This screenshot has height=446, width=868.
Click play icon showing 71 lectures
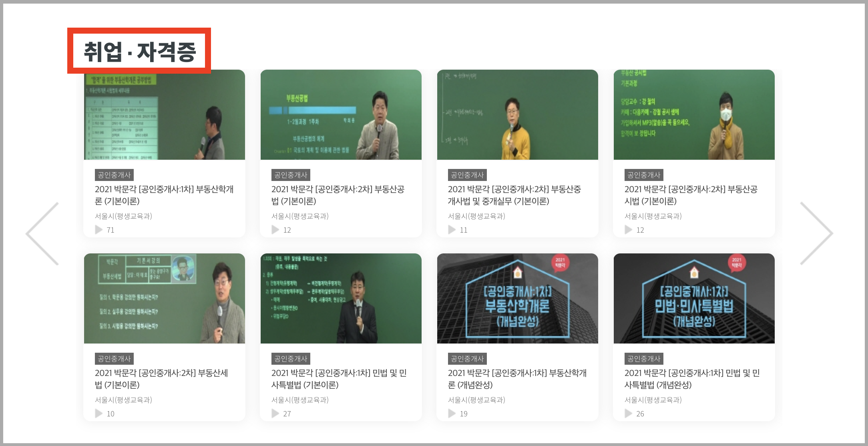[x=98, y=230]
